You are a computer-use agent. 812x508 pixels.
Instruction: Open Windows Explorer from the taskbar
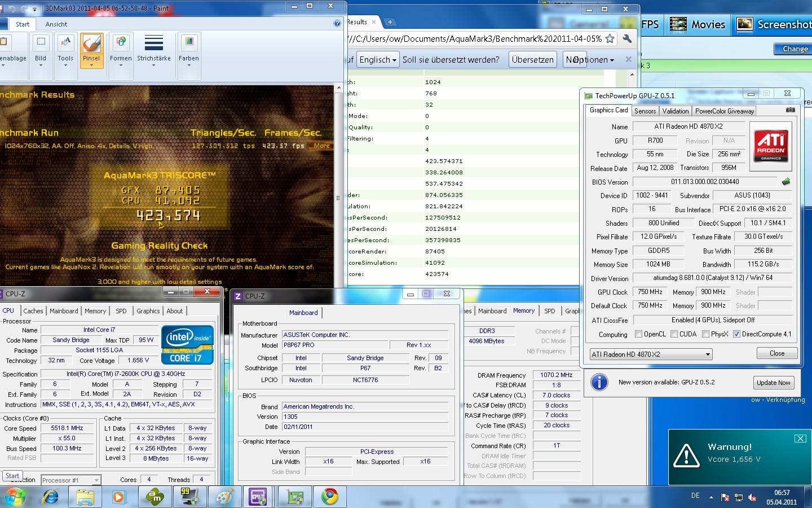point(85,497)
